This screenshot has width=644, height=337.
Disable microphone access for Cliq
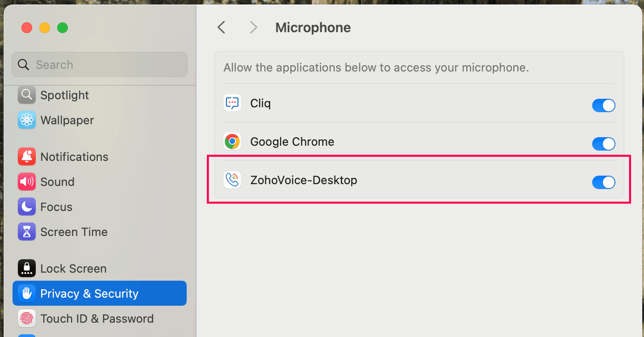click(x=603, y=105)
